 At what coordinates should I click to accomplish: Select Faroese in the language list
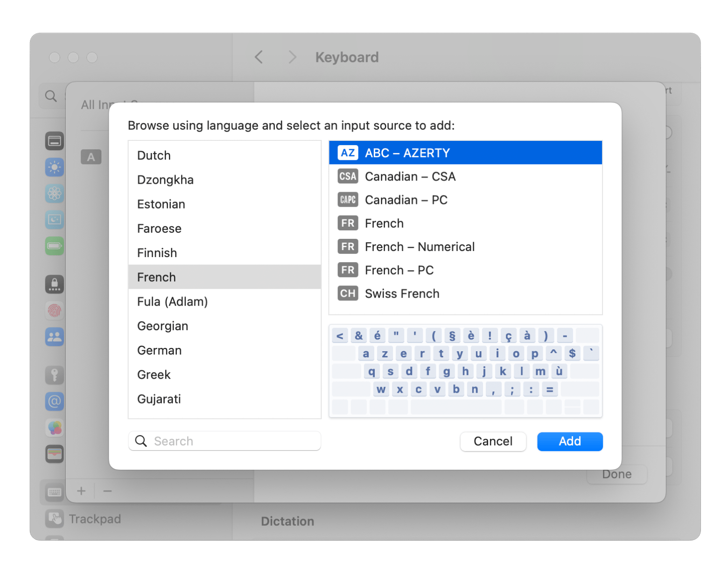(x=224, y=228)
